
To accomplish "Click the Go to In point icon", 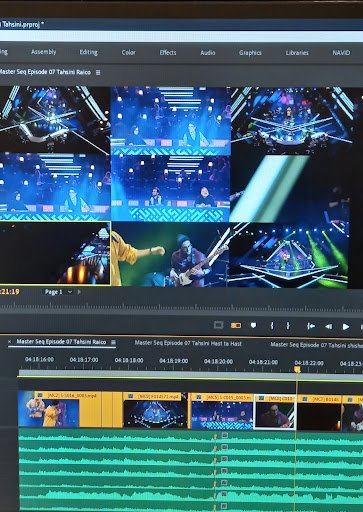I will 311,326.
